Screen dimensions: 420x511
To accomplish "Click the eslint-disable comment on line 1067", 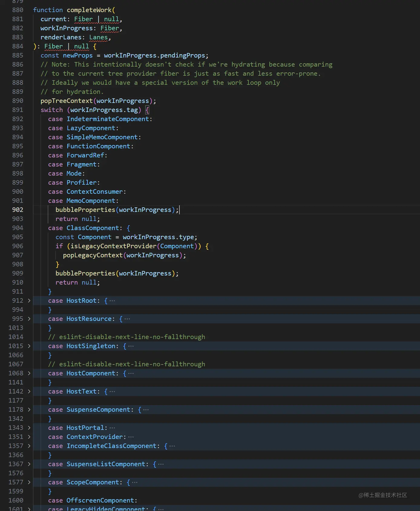I will [126, 364].
